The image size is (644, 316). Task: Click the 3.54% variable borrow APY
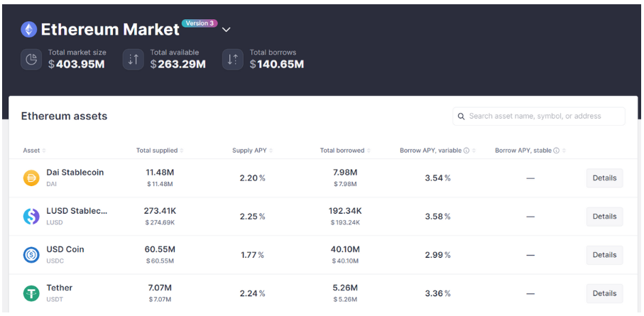[438, 178]
